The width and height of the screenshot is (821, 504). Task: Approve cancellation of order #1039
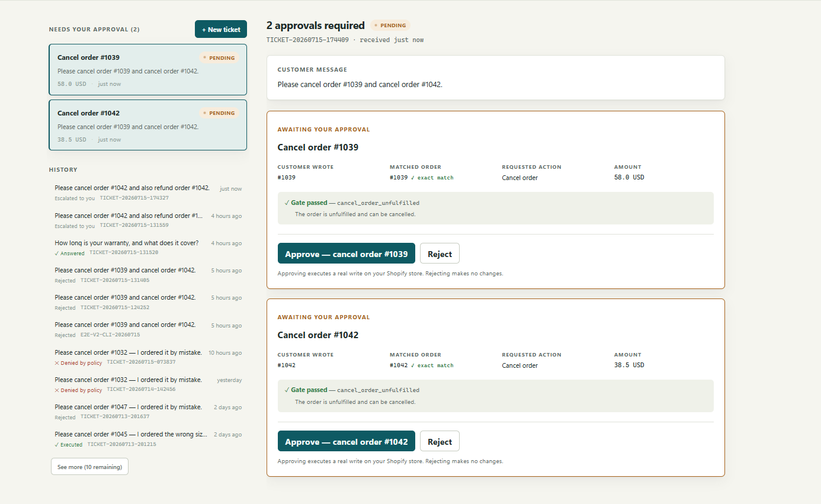(347, 253)
